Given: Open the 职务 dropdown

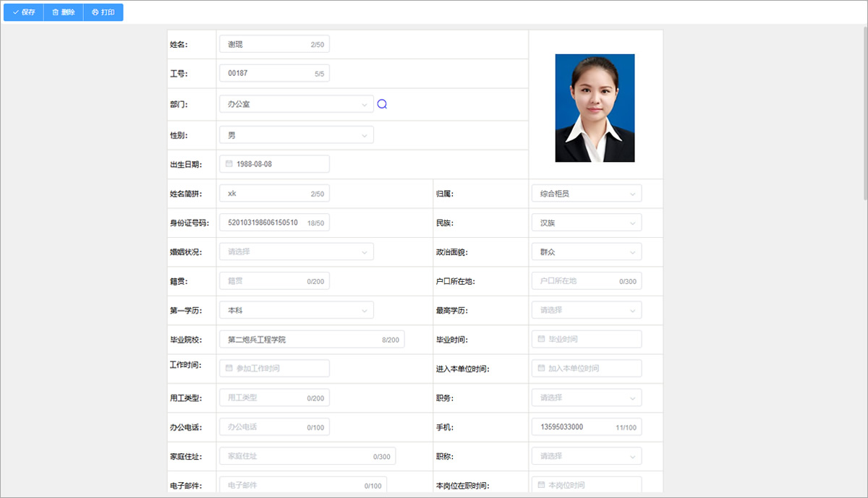Looking at the screenshot, I should 587,398.
